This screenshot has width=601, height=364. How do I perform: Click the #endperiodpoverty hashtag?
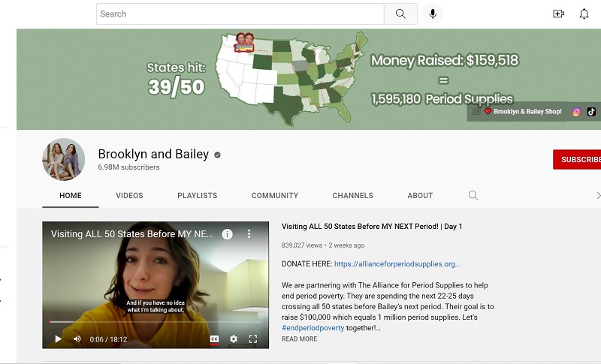[x=313, y=328]
